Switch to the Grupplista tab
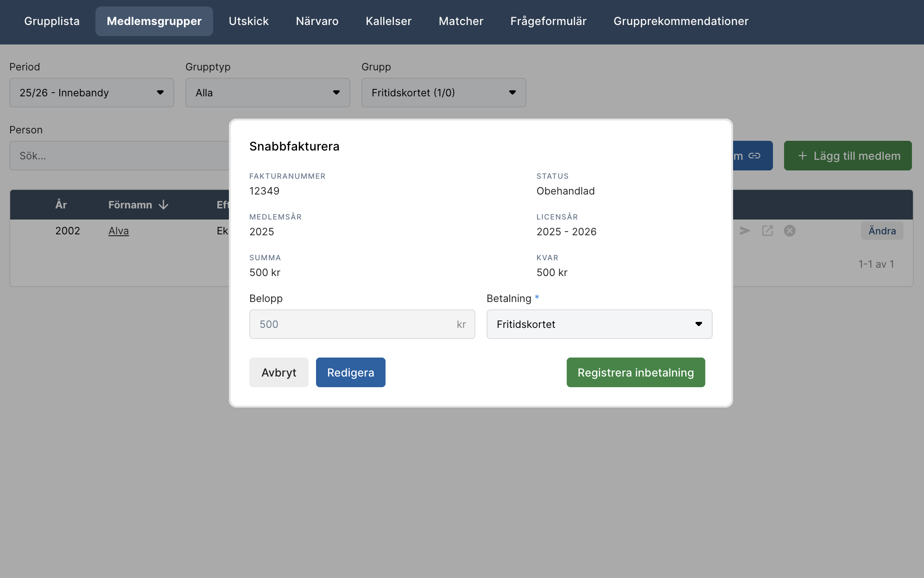This screenshot has width=924, height=578. 52,21
